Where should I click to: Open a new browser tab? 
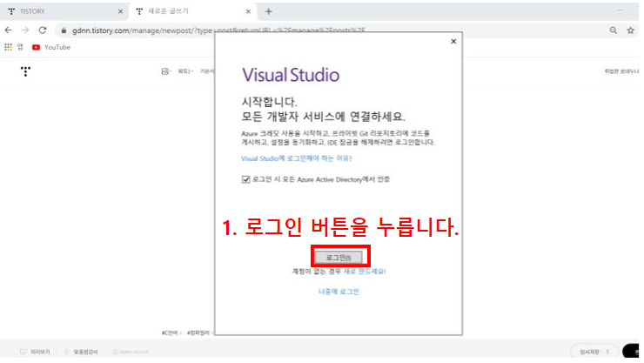[x=269, y=11]
